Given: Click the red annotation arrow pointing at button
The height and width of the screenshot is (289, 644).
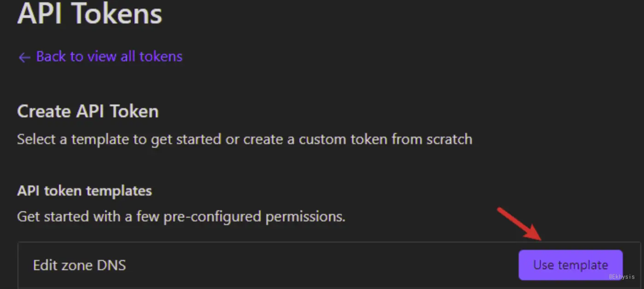Looking at the screenshot, I should 520,225.
